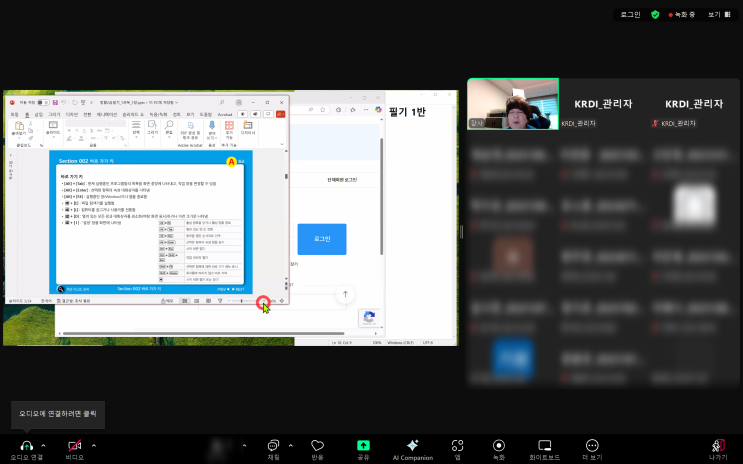743x464 pixels.
Task: Open the 더 보기 more options icon
Action: tap(592, 446)
